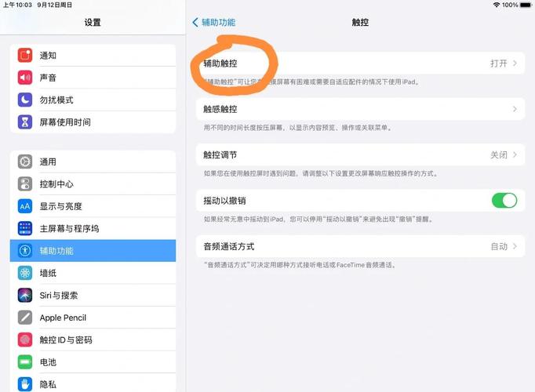Open 隐私 settings
Screen dimensions: 535x392
(x=93, y=384)
